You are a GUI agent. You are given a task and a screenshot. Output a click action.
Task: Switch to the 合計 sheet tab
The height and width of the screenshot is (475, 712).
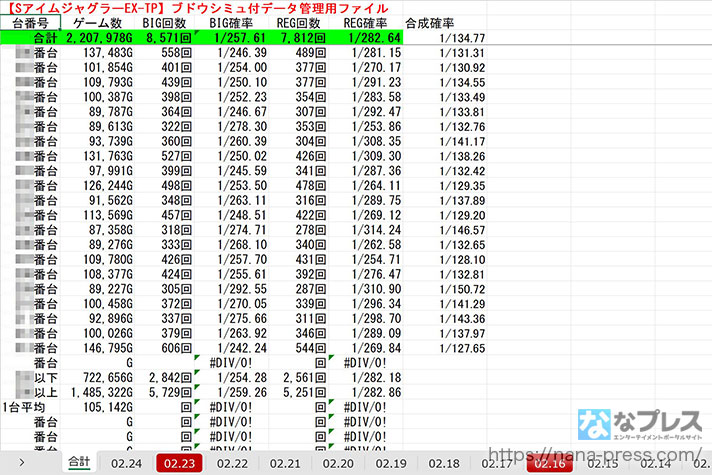tap(79, 462)
